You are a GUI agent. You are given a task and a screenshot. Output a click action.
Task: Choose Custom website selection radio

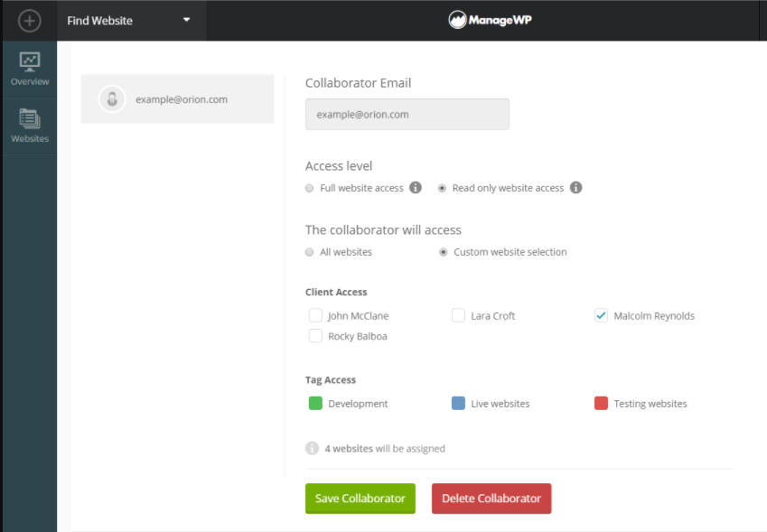[x=444, y=252]
